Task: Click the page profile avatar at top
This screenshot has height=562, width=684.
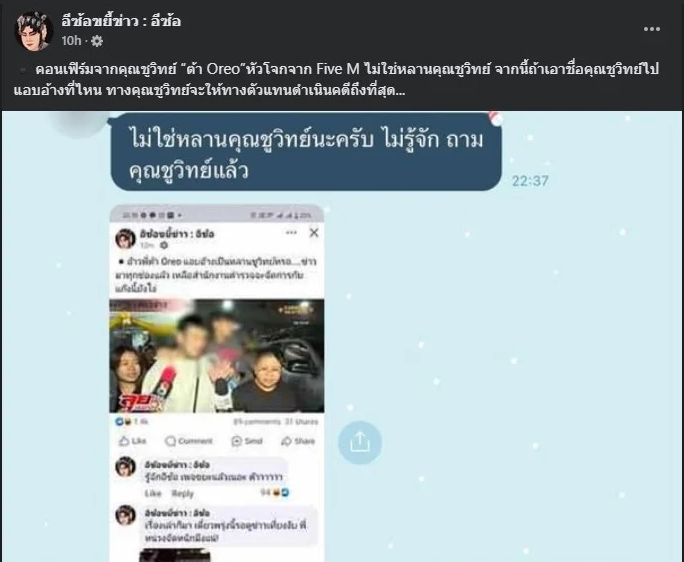Action: pyautogui.click(x=33, y=31)
